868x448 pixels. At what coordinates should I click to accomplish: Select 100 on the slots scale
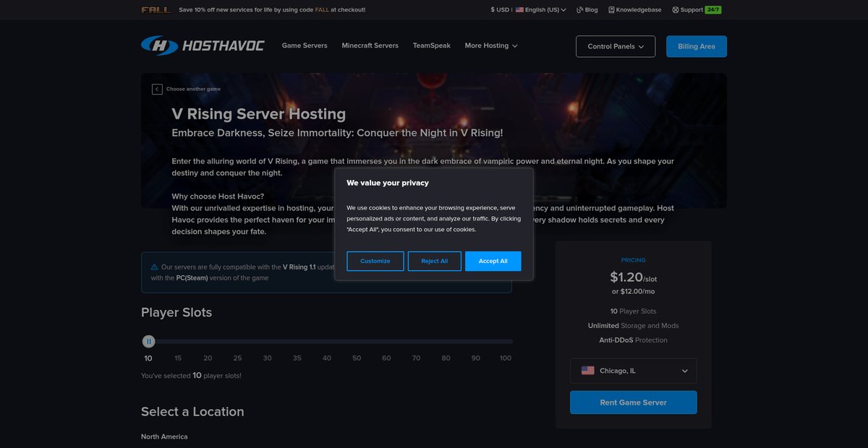[506, 358]
